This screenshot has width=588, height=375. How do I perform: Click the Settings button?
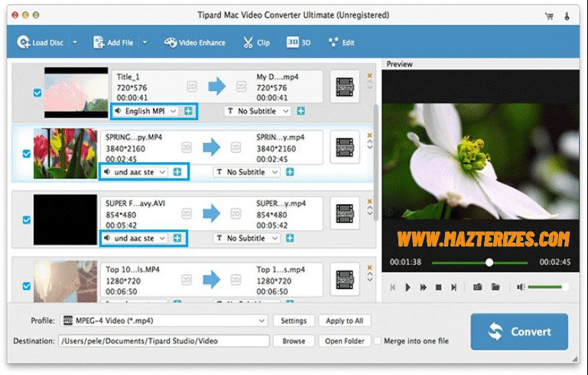click(x=294, y=321)
